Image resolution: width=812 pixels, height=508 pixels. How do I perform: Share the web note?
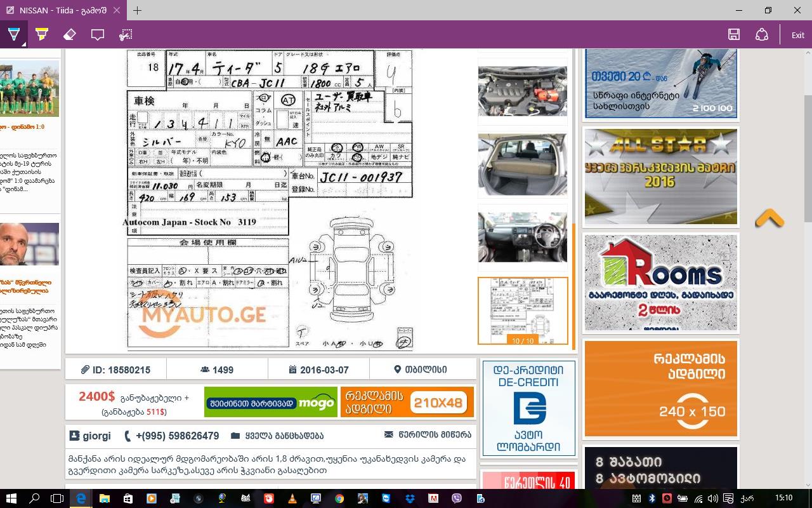[x=762, y=35]
